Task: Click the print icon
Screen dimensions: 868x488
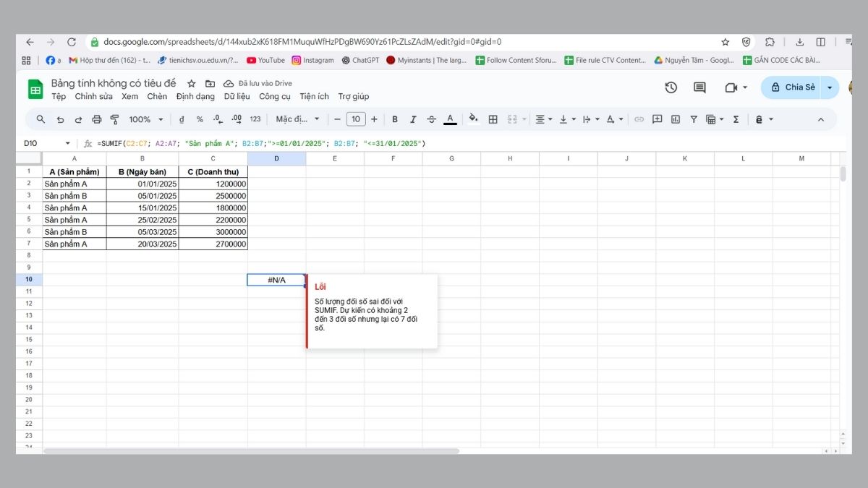Action: tap(96, 119)
